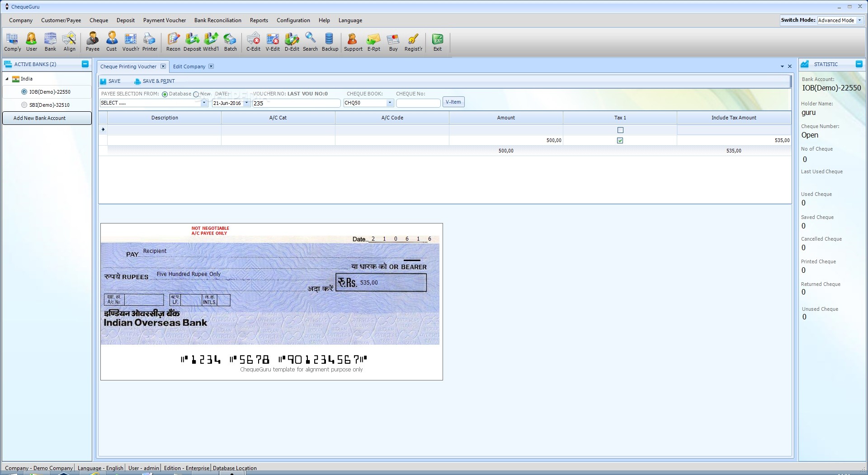868x475 pixels.
Task: Uncheck Tax 1 box in the 500,00 row
Action: click(620, 141)
